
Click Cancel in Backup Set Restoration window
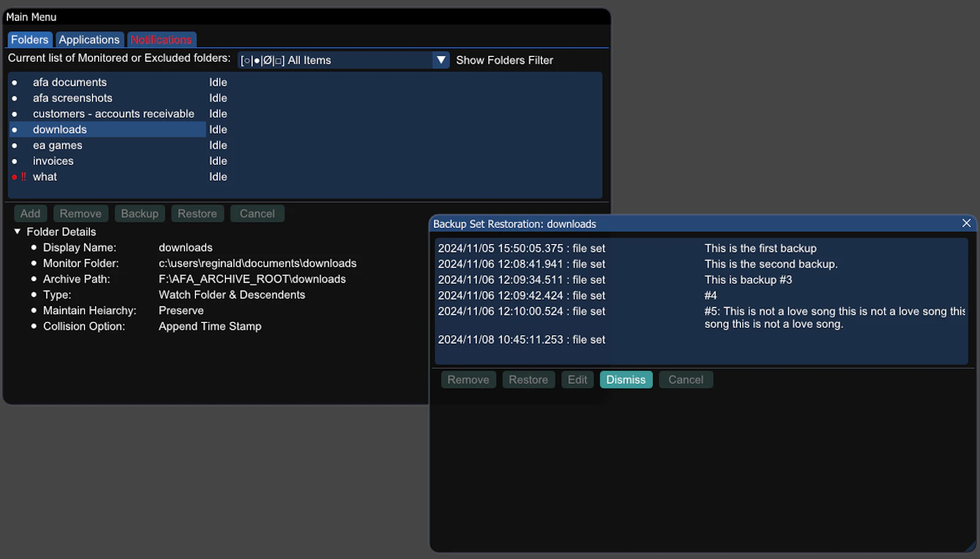(685, 379)
